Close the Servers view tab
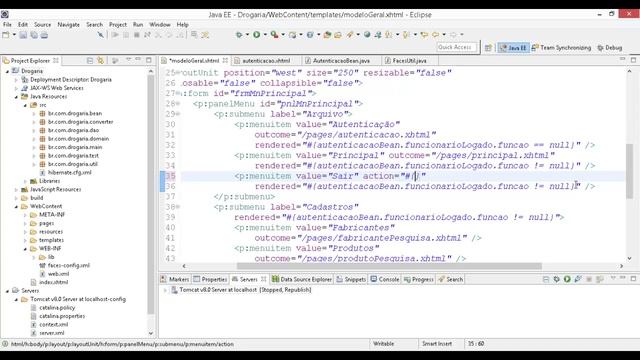Image resolution: width=640 pixels, height=360 pixels. coord(264,279)
